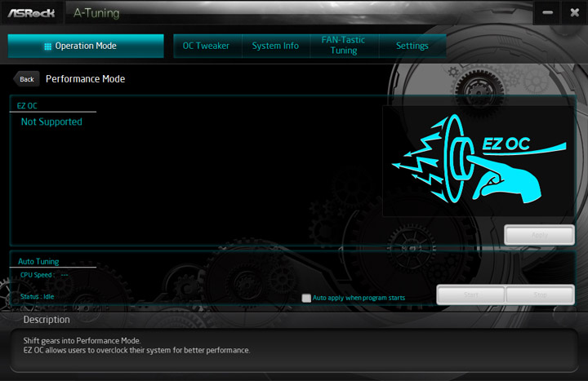Minimize the A-Tuning window
The image size is (588, 381).
pyautogui.click(x=547, y=13)
